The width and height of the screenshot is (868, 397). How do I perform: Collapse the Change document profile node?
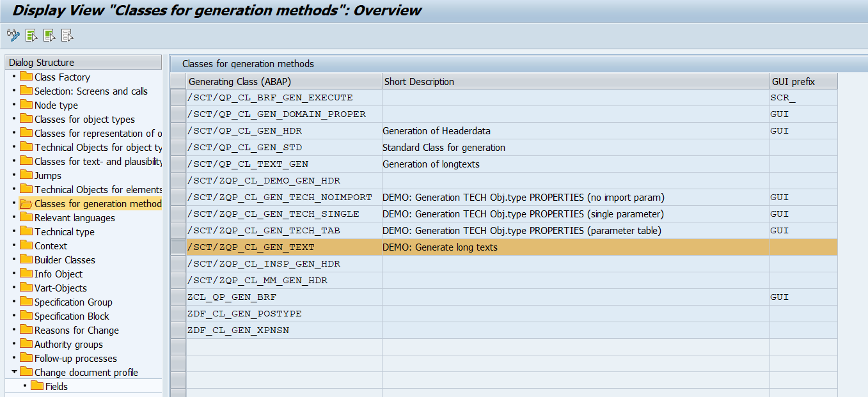[14, 372]
